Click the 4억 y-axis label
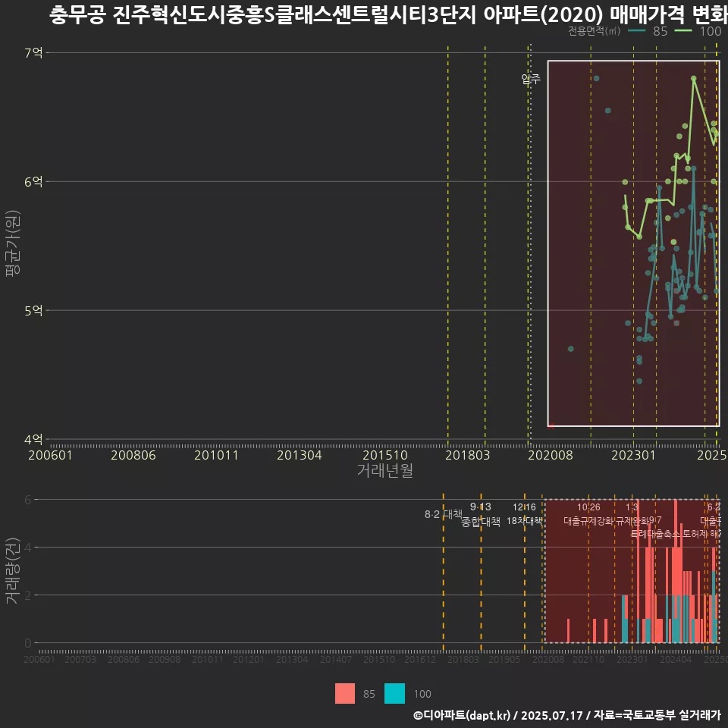This screenshot has width=728, height=728. click(x=33, y=439)
